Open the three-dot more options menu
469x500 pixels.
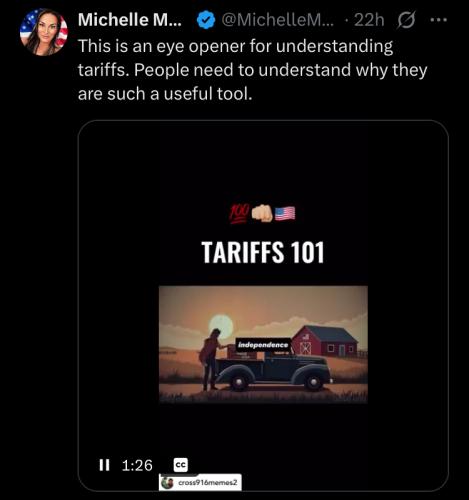[439, 20]
